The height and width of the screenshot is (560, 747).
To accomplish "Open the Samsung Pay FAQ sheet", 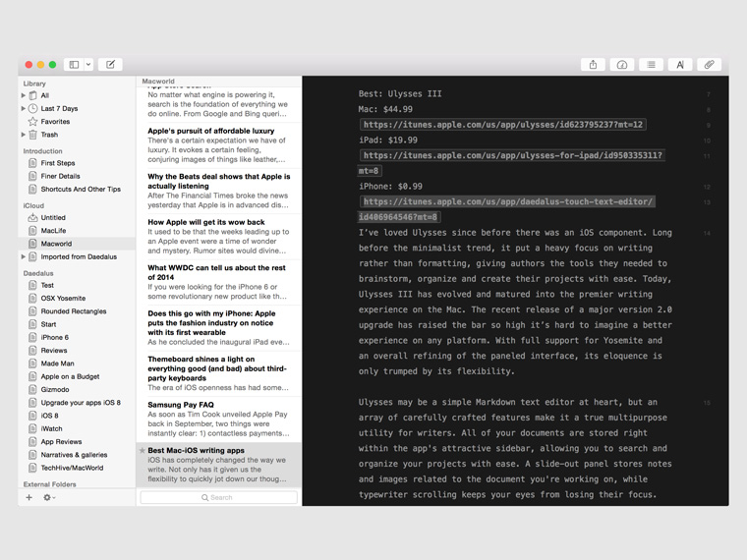I will pos(218,419).
